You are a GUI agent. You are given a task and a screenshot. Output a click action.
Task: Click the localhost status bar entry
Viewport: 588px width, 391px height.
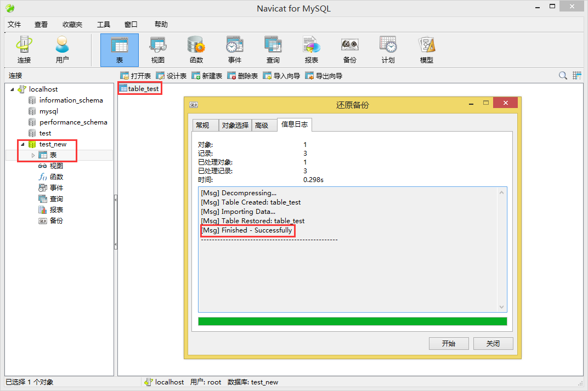[164, 382]
